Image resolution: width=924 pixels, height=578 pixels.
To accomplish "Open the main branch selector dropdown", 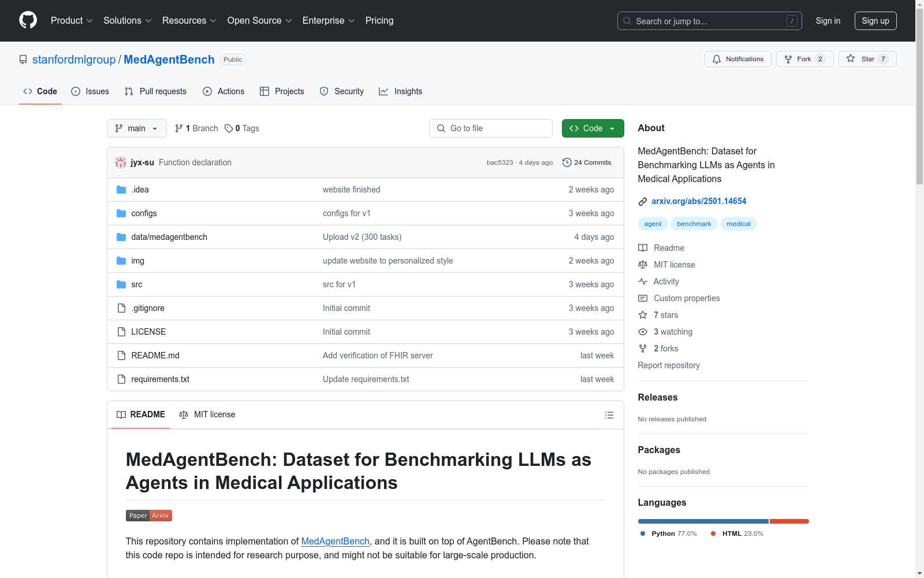I will tap(137, 128).
